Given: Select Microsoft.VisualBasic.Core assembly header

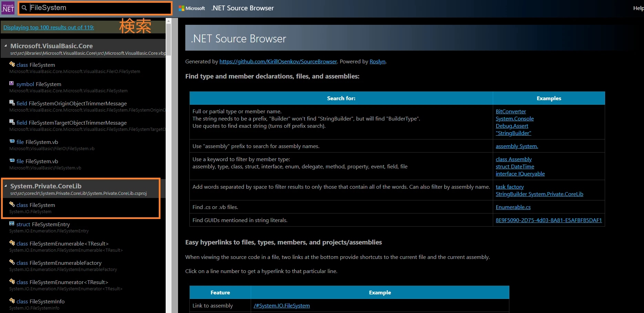Looking at the screenshot, I should [83, 49].
